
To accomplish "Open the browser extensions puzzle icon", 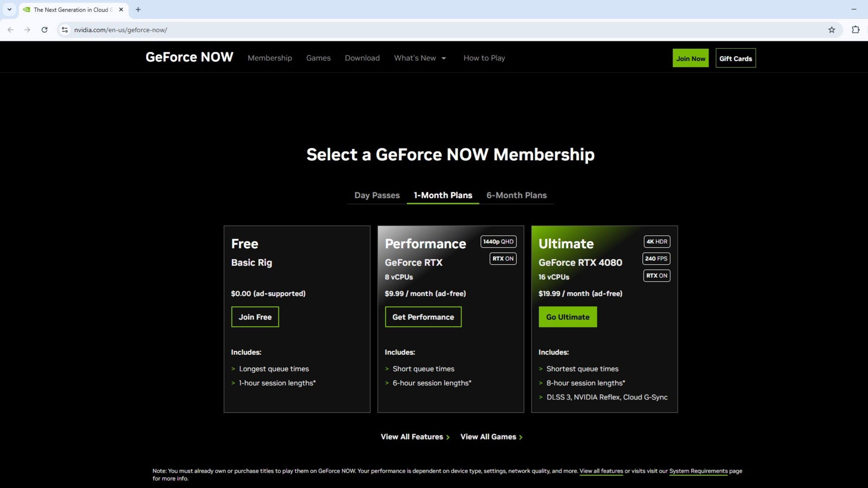I will pyautogui.click(x=855, y=30).
